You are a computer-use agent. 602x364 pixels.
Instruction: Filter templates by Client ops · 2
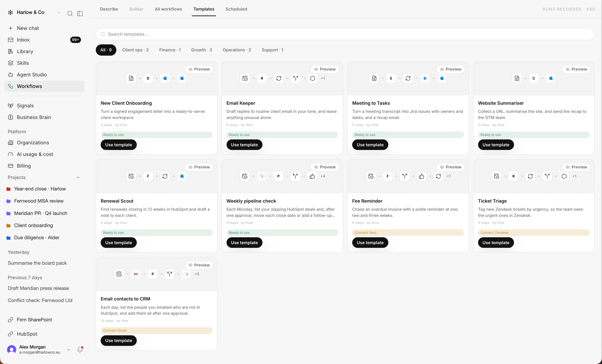(135, 50)
